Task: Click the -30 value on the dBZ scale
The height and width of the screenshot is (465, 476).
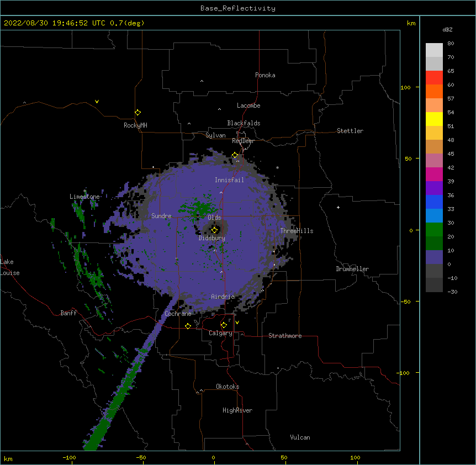Action: point(452,292)
